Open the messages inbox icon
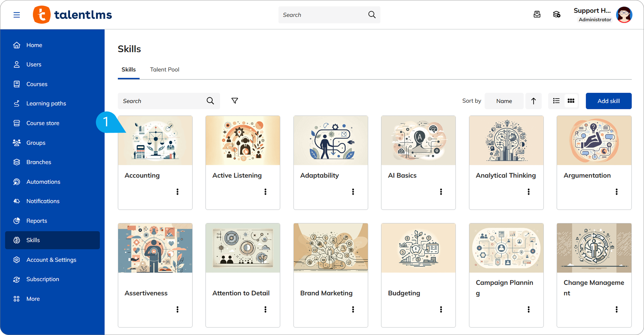 click(537, 15)
